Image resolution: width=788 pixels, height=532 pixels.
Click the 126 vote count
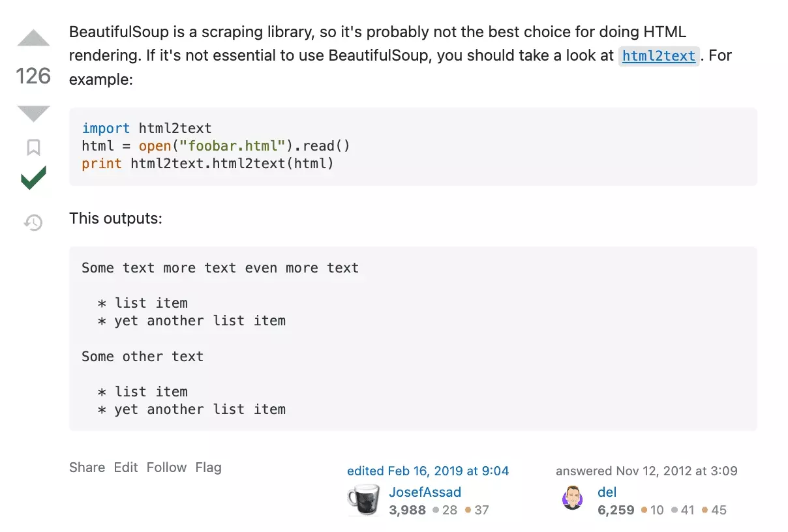[x=33, y=76]
